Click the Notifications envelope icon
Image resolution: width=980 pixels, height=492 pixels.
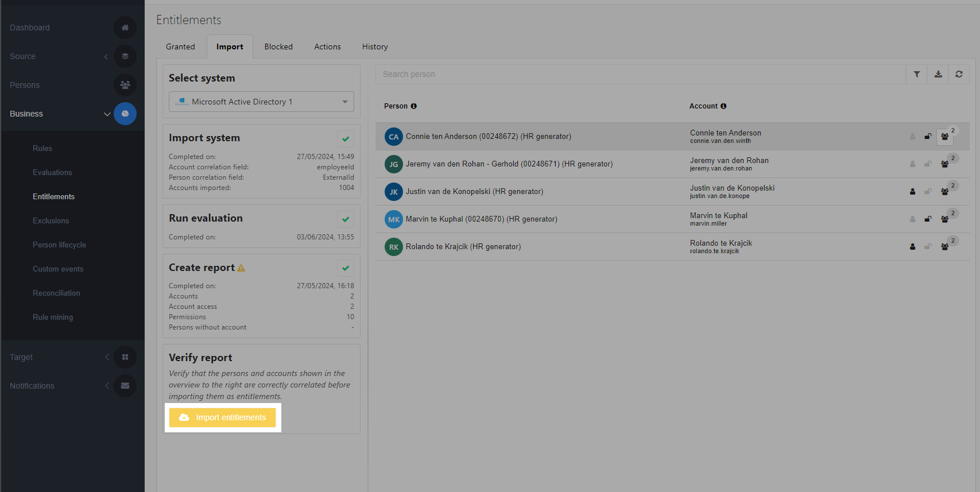coord(125,386)
